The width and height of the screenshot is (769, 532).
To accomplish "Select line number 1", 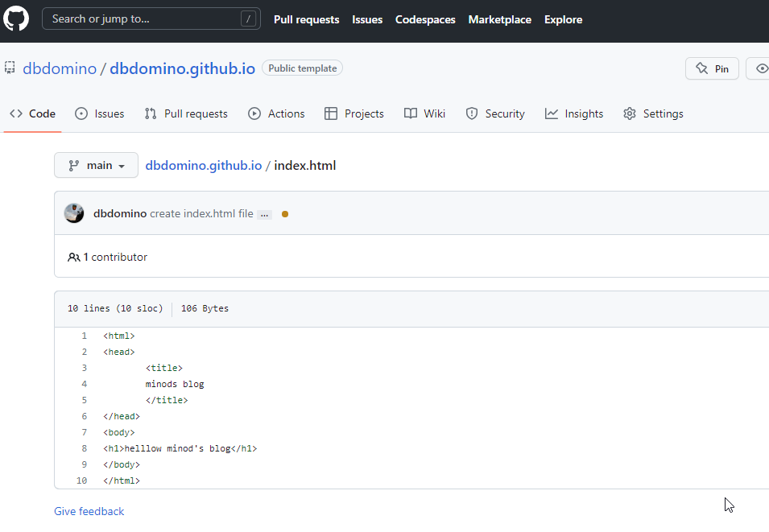I will 85,336.
